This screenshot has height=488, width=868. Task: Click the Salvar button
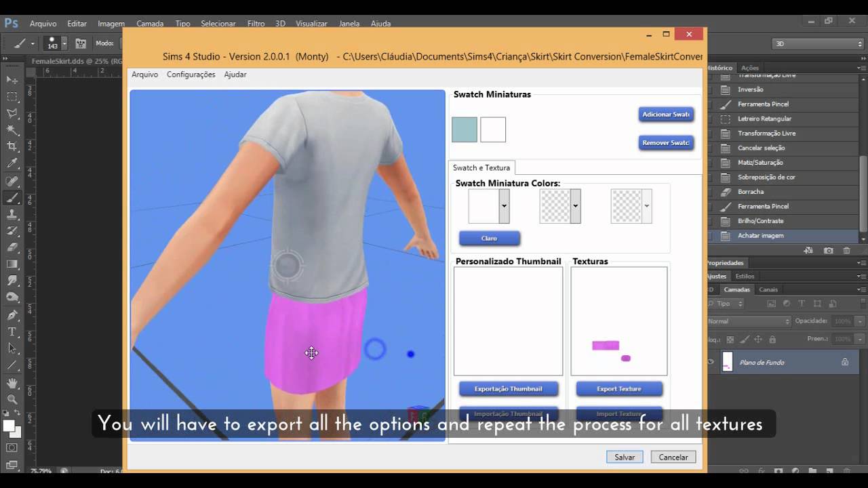pos(625,457)
